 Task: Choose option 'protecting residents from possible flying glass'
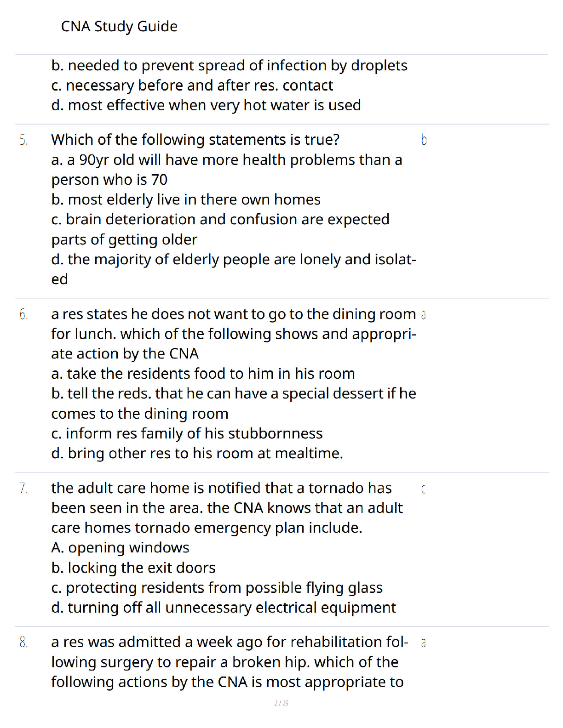point(217,588)
